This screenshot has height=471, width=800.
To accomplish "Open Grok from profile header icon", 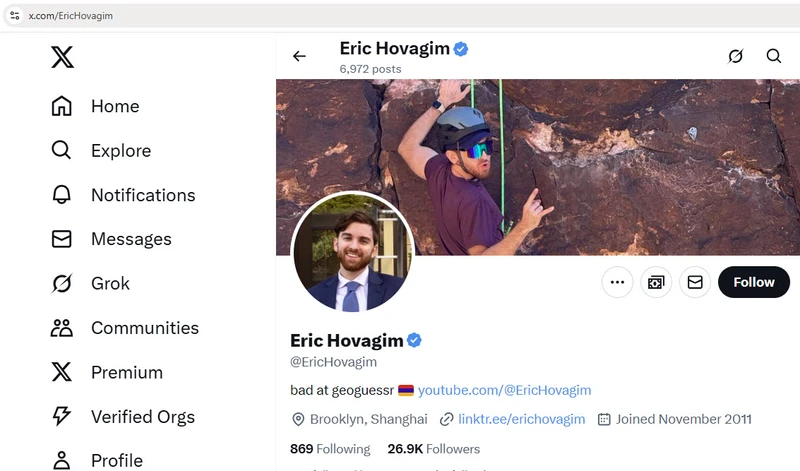I will 735,56.
